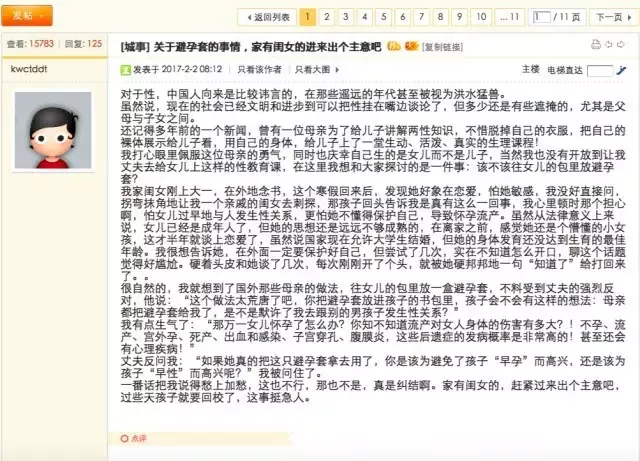This screenshot has height=461, width=640.
Task: Click the next thread arrow icon
Action: click(x=624, y=45)
